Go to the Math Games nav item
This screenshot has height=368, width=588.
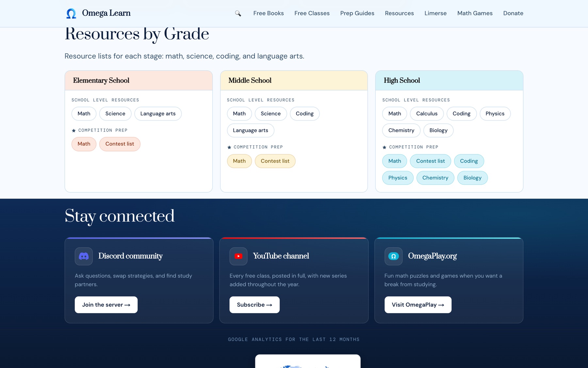pyautogui.click(x=475, y=13)
